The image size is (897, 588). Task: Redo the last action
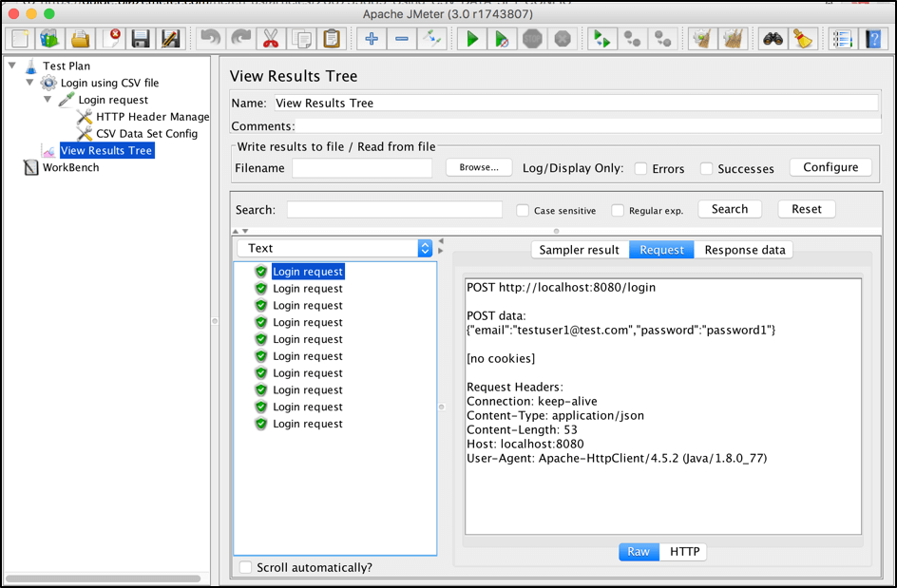click(x=240, y=39)
